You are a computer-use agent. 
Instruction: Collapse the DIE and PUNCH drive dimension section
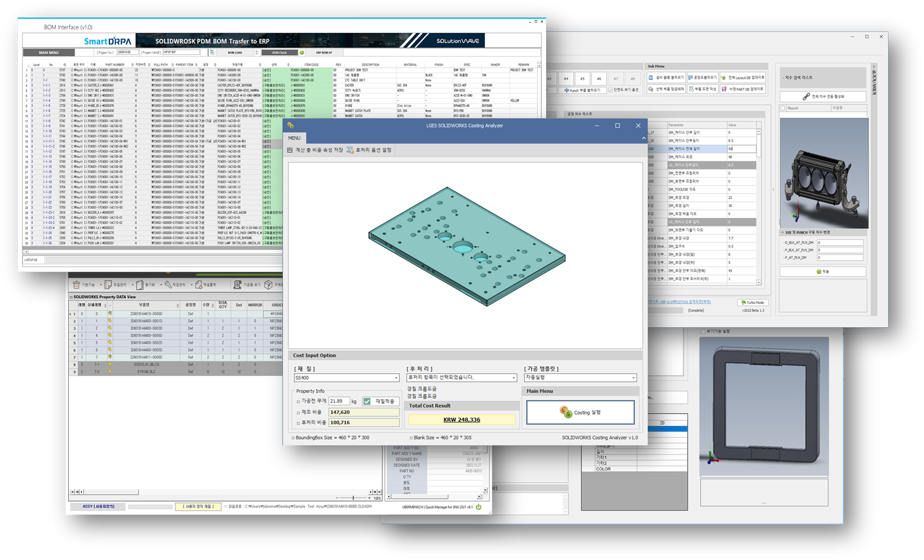783,232
